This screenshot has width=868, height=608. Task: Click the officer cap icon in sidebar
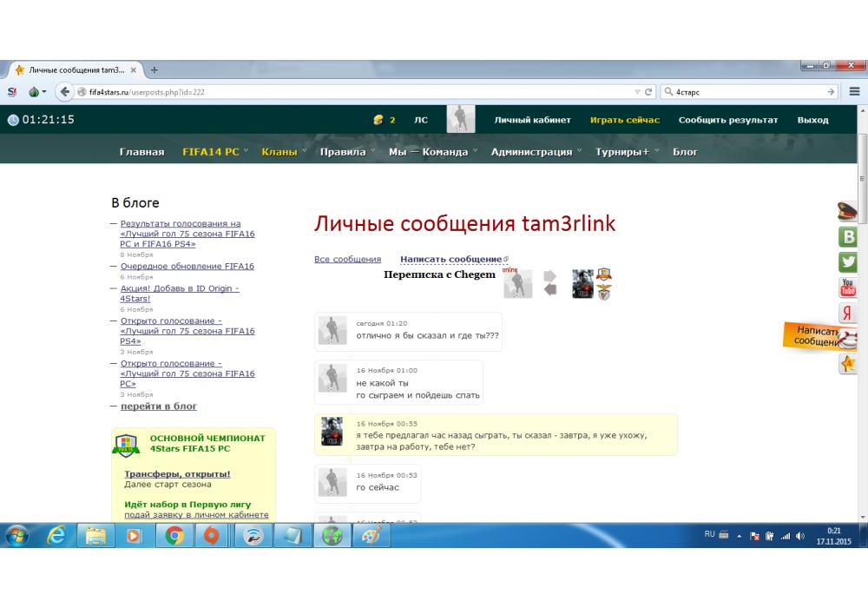847,211
